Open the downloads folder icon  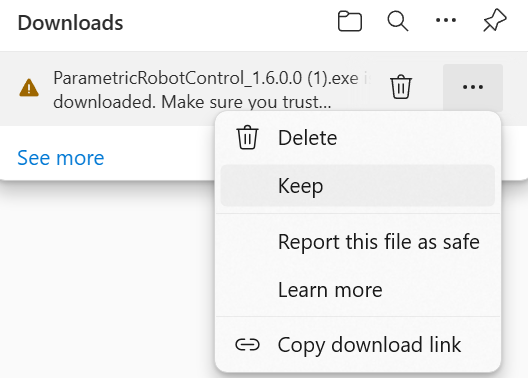coord(350,21)
